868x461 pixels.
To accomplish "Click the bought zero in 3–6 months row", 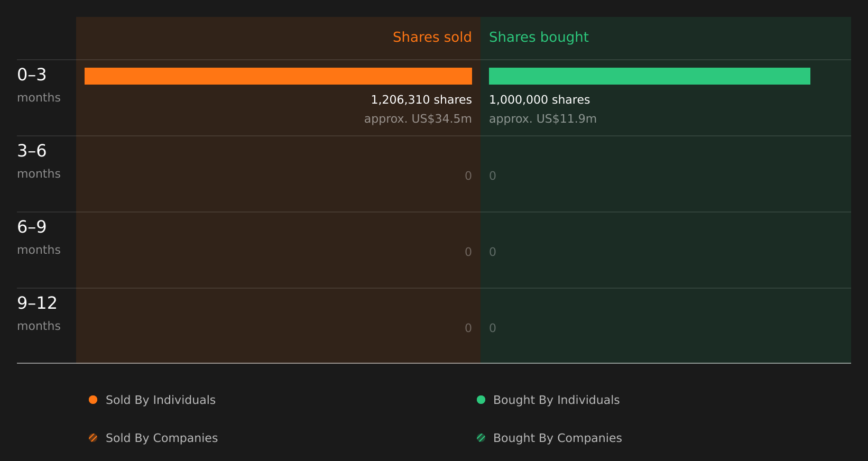I will (x=493, y=176).
